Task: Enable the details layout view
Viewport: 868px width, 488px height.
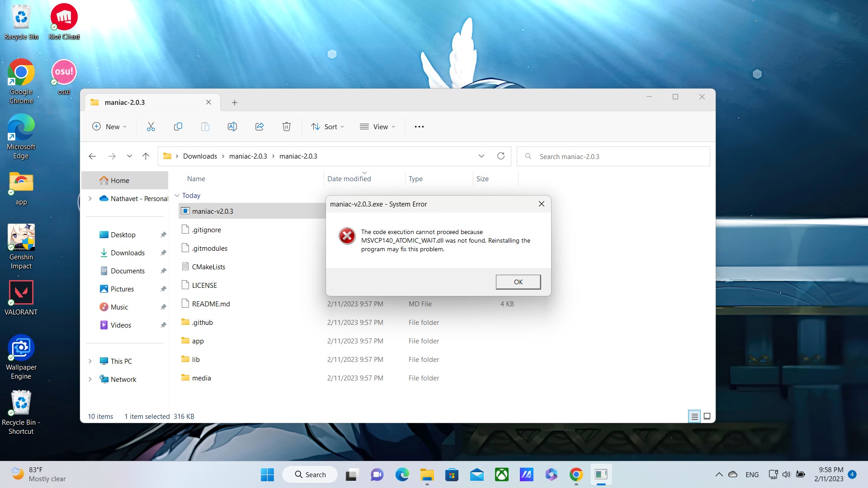Action: (x=694, y=416)
